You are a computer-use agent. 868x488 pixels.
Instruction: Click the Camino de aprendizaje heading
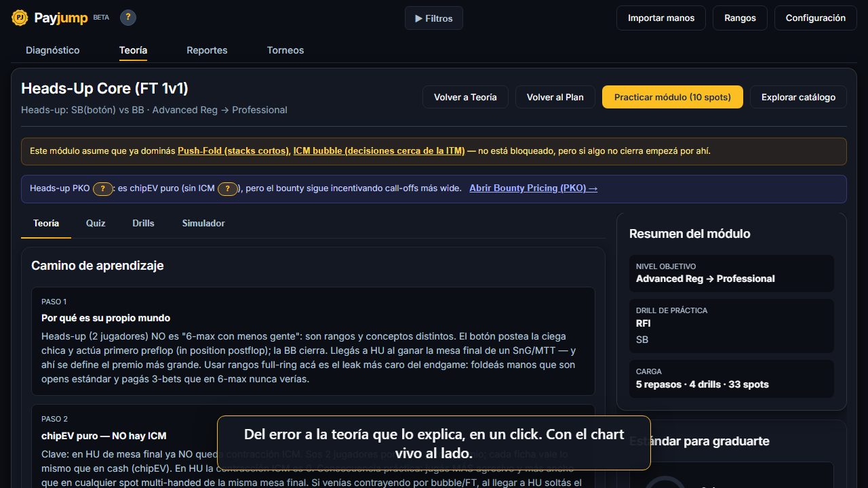pyautogui.click(x=98, y=266)
